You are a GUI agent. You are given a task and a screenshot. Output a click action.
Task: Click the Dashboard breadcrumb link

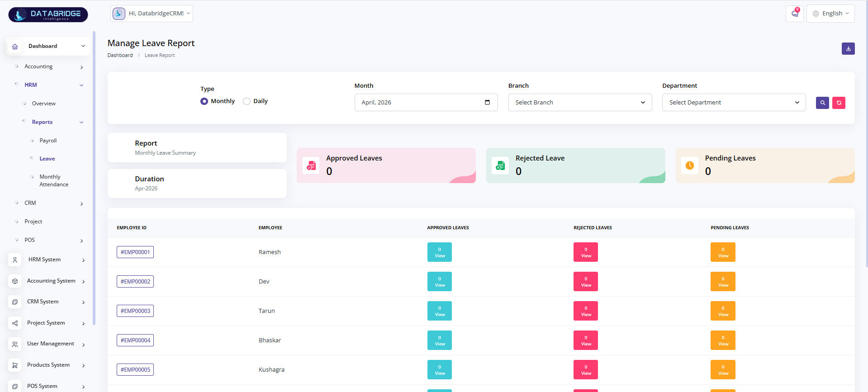(120, 55)
